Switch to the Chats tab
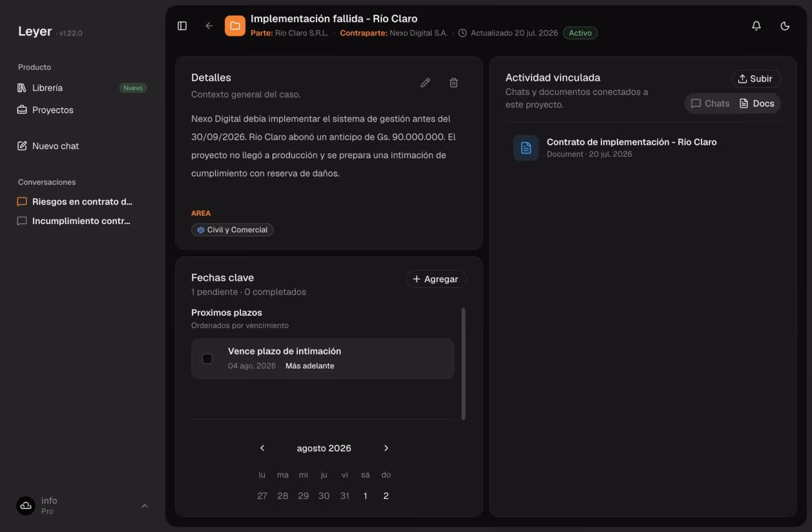Screen dimensions: 812x532 tap(710, 103)
